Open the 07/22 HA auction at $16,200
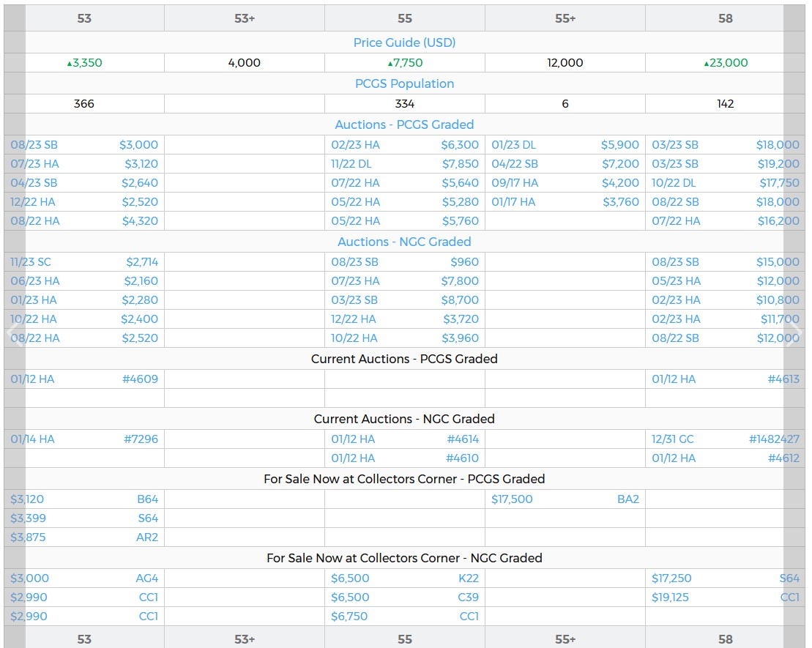The width and height of the screenshot is (812, 648). (x=726, y=220)
